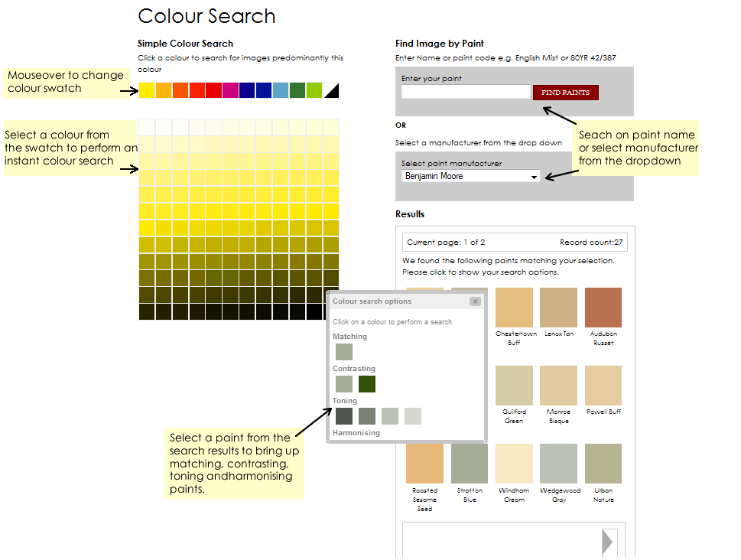Click the Matching colour swatch in the popup
This screenshot has width=741, height=560.
343,351
